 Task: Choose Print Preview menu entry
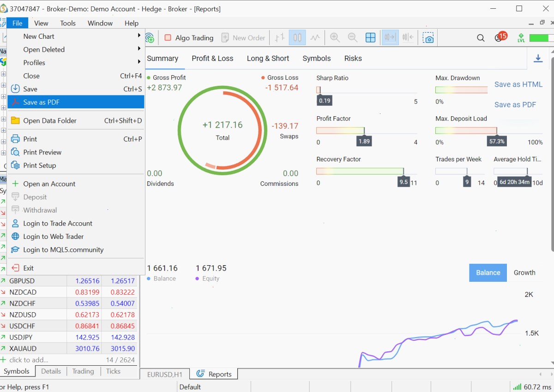(x=76, y=152)
